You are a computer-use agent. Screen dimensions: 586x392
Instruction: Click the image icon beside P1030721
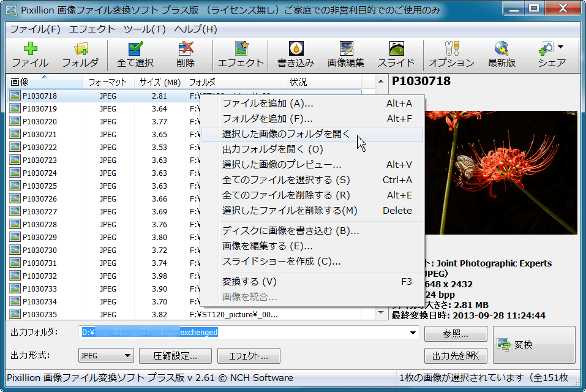pos(15,134)
